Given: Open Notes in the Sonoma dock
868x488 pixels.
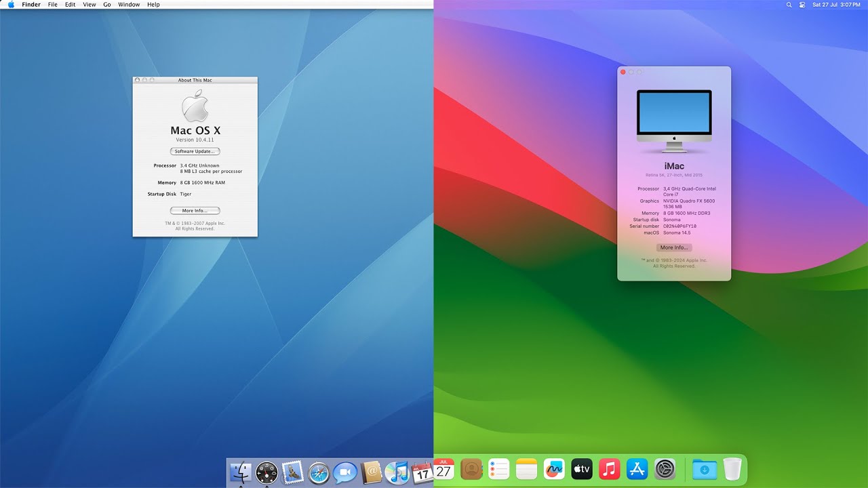Looking at the screenshot, I should click(527, 469).
